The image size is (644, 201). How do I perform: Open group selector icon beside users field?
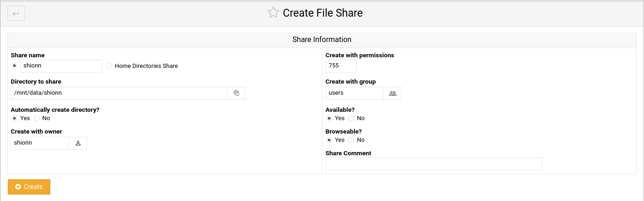[x=392, y=93]
